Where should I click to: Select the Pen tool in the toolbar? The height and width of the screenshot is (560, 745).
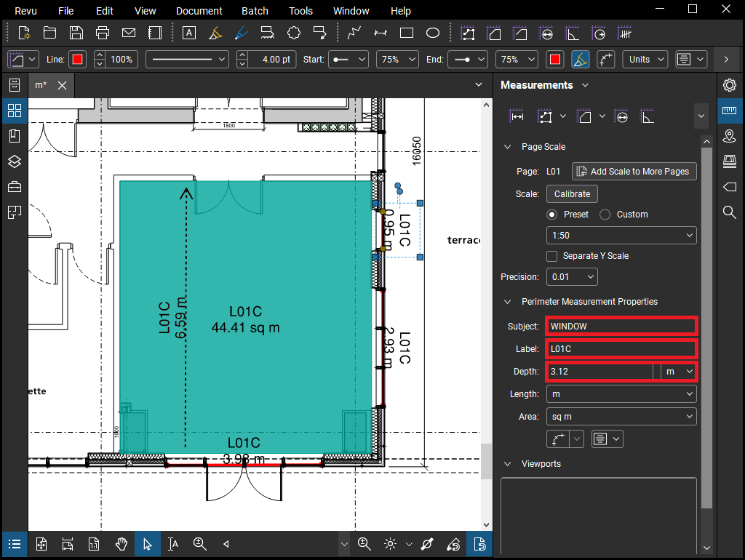[242, 33]
